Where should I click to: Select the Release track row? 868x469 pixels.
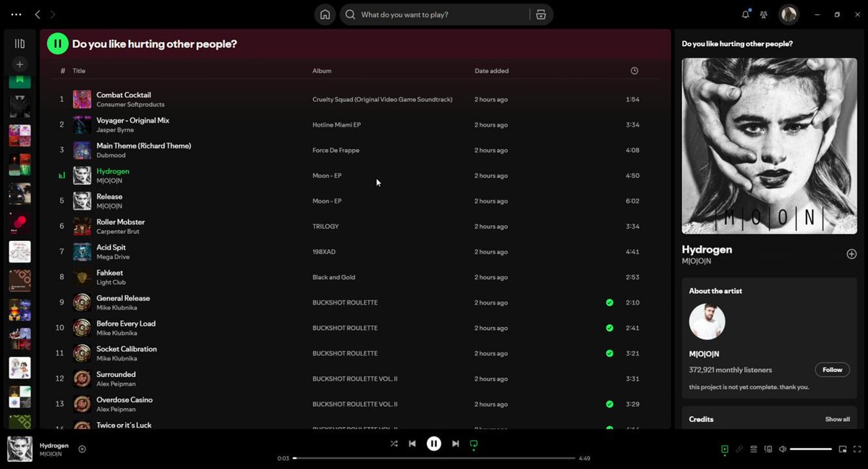coord(355,200)
